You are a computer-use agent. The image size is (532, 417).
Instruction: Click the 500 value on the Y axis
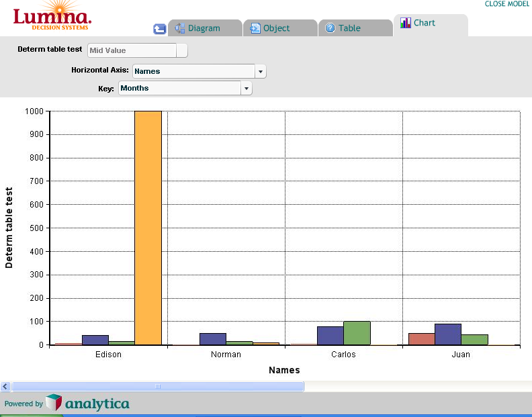tap(37, 228)
